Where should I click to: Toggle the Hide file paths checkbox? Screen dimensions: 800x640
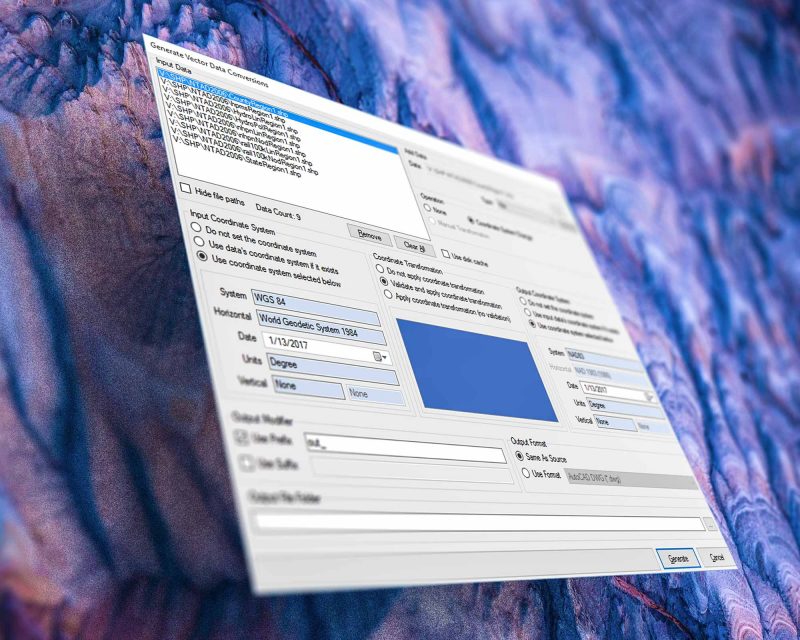[x=186, y=188]
